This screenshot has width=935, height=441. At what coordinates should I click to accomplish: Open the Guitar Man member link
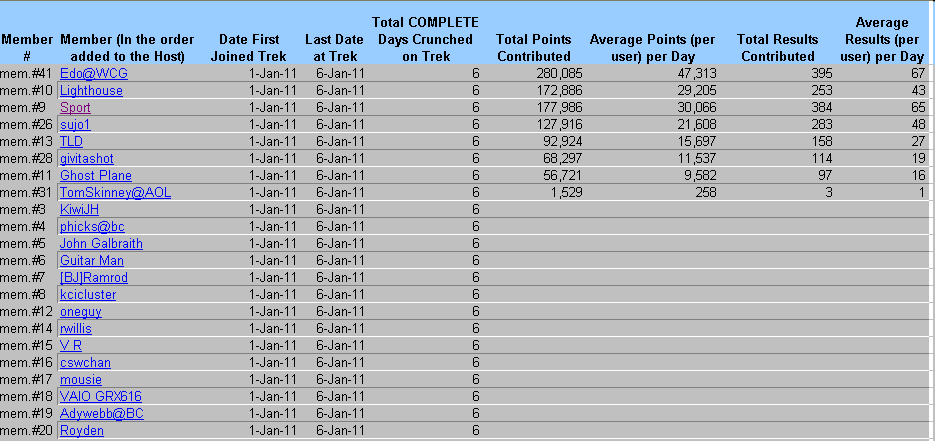coord(92,261)
